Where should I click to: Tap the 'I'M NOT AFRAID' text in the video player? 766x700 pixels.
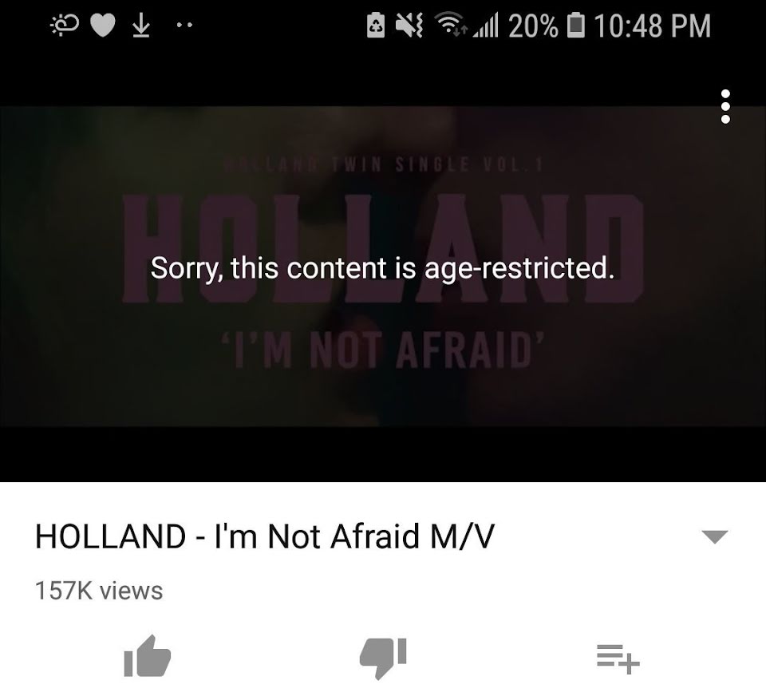coord(382,350)
